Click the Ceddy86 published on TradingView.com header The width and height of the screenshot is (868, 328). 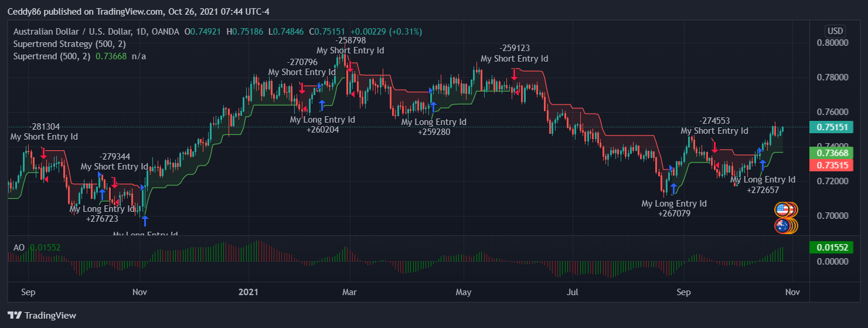click(138, 12)
